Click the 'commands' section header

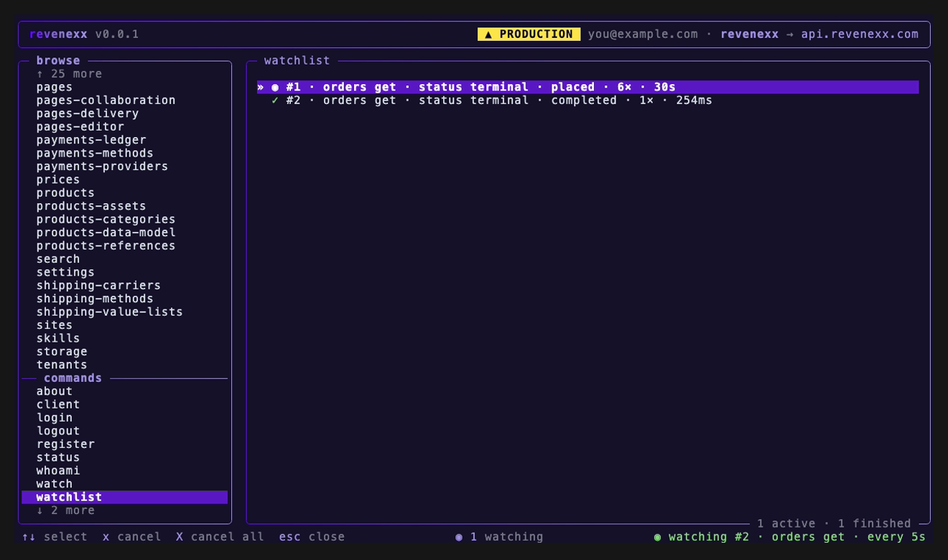[x=73, y=378]
